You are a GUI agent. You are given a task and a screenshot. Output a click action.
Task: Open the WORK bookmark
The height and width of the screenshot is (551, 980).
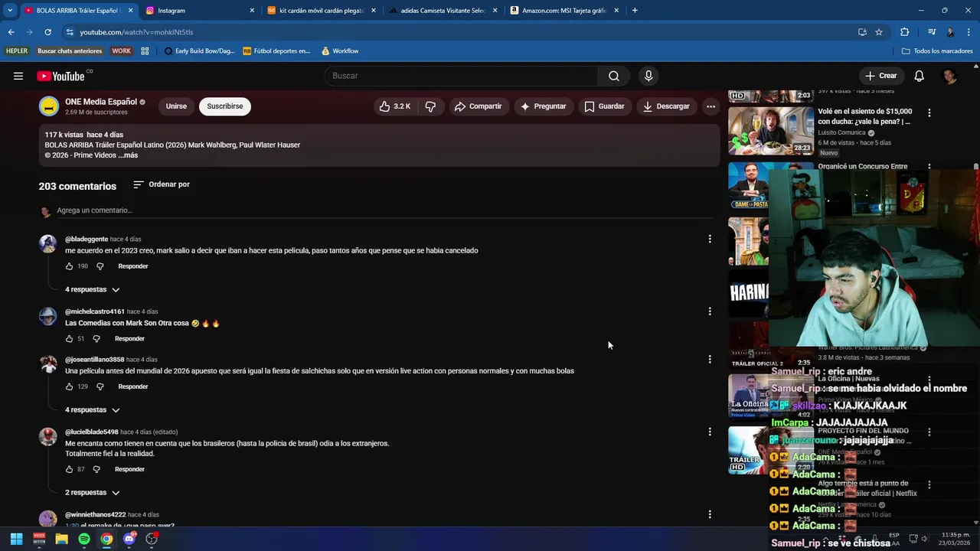(x=121, y=51)
